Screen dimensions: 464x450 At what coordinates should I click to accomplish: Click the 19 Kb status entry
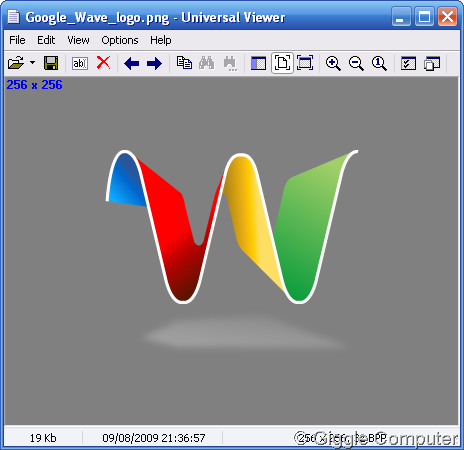click(x=43, y=438)
